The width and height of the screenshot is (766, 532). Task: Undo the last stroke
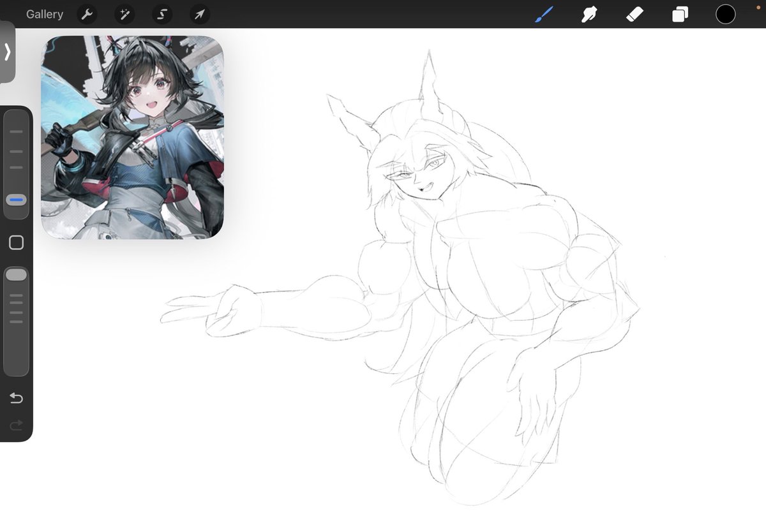coord(16,399)
